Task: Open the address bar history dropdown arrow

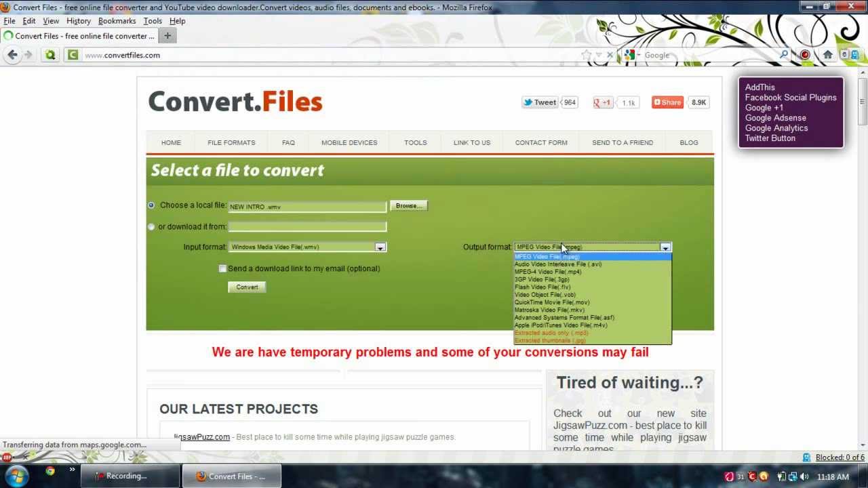Action: [x=598, y=55]
